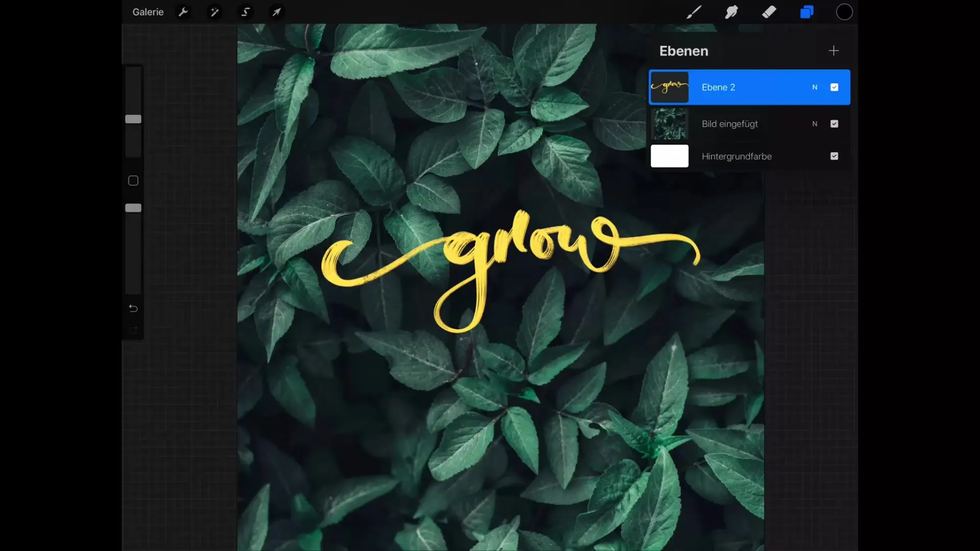
Task: Open white Hintergrundfarbe swatch
Action: (669, 156)
